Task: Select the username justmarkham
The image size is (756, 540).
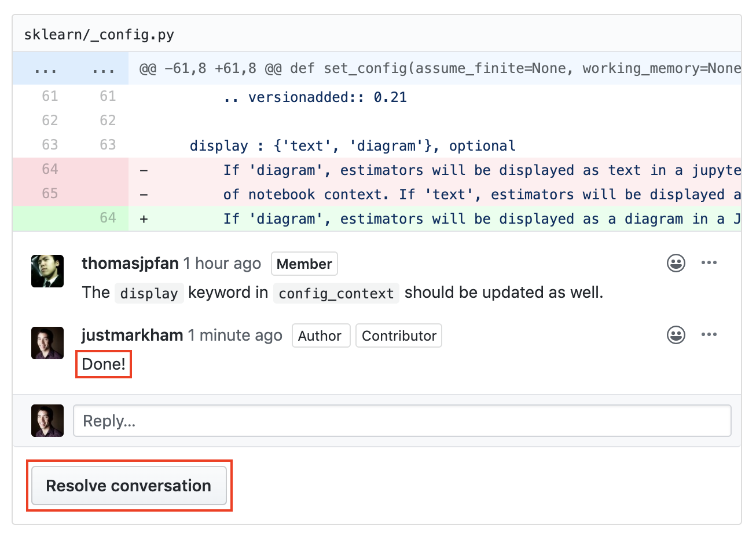Action: [x=131, y=335]
